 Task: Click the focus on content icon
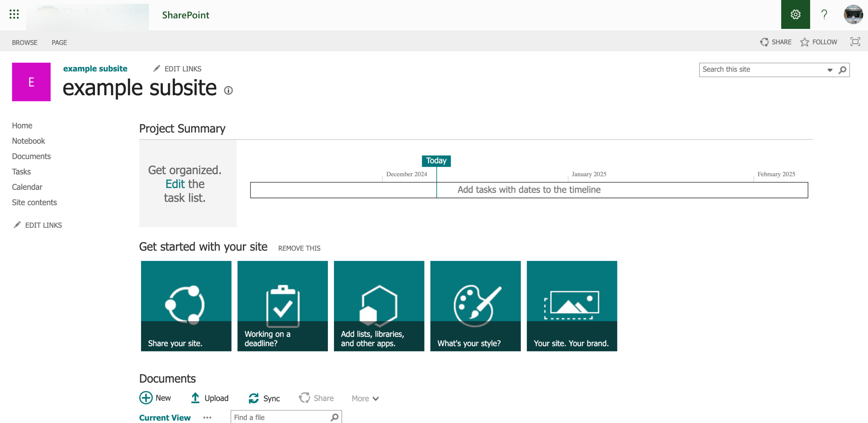(x=855, y=42)
